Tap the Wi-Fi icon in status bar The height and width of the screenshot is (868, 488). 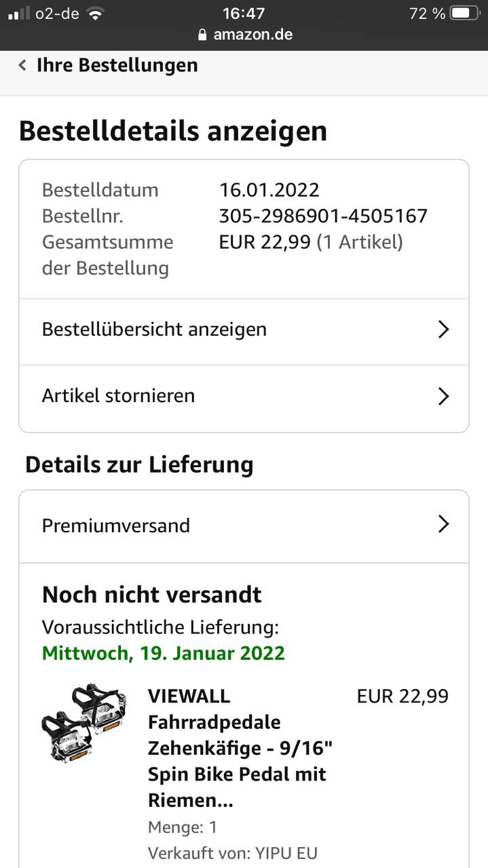[96, 14]
